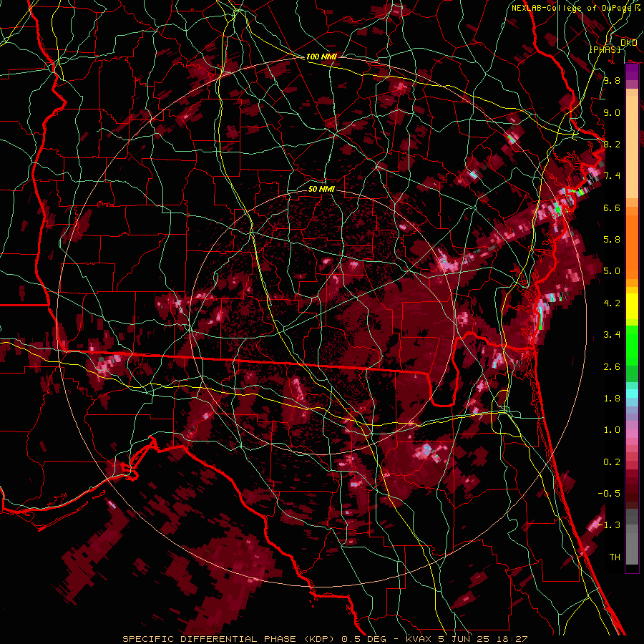Click the [PHAS] label above the legend
The height and width of the screenshot is (644, 644).
click(605, 49)
